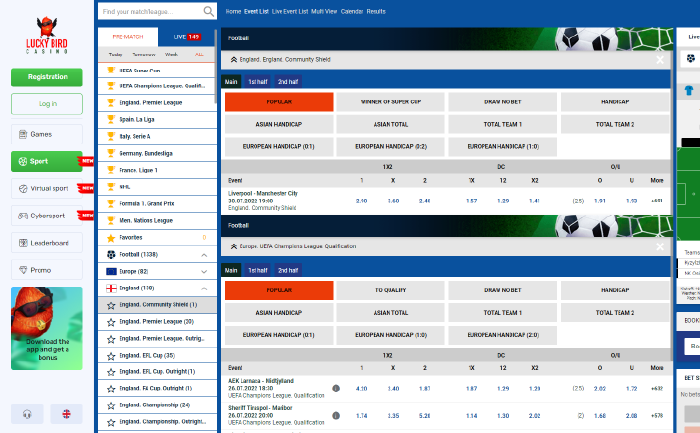Open the Leaderboard page
The width and height of the screenshot is (700, 433).
click(47, 243)
